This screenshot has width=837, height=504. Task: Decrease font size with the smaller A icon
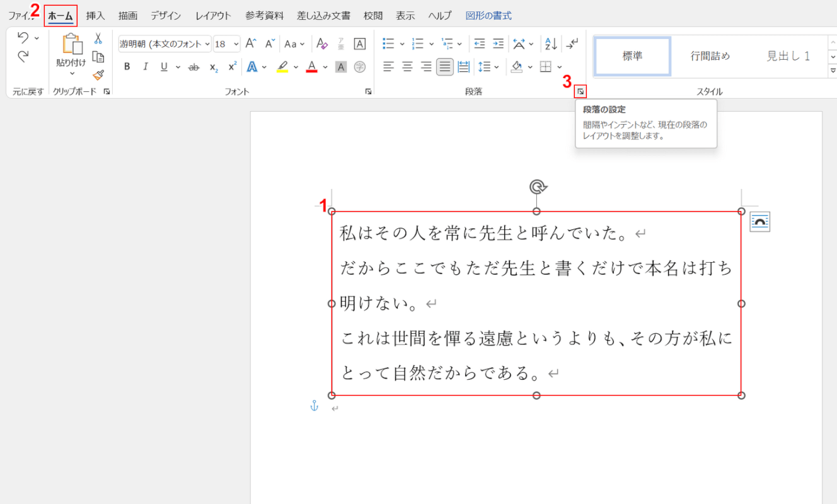(270, 43)
